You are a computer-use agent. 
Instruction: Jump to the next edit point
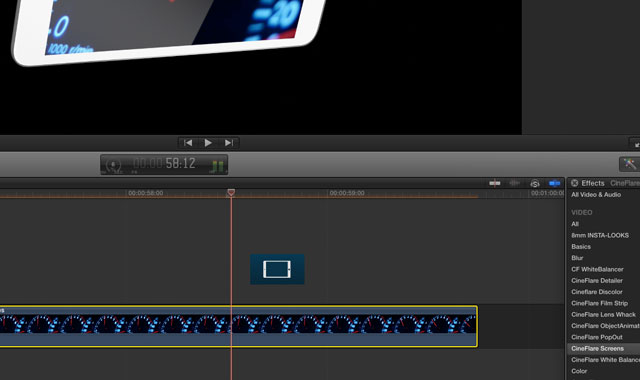229,143
